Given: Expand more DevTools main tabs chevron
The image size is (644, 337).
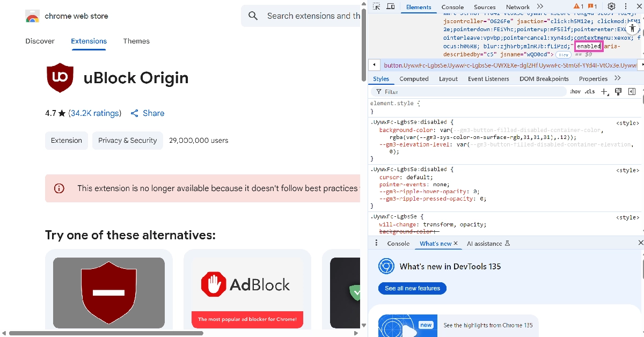Looking at the screenshot, I should click(540, 6).
